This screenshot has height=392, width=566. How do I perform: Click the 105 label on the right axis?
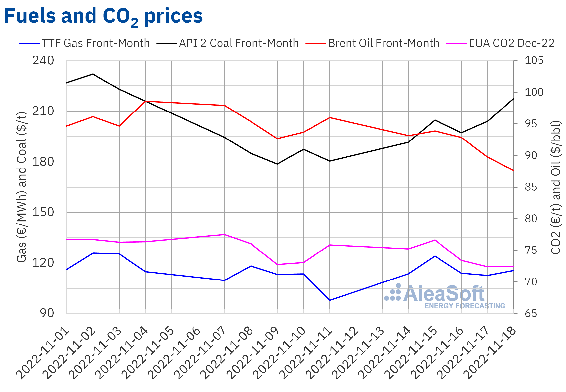point(534,61)
